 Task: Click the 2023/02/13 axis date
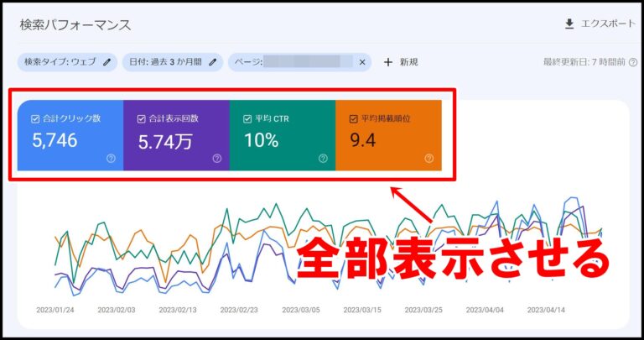[x=178, y=310]
